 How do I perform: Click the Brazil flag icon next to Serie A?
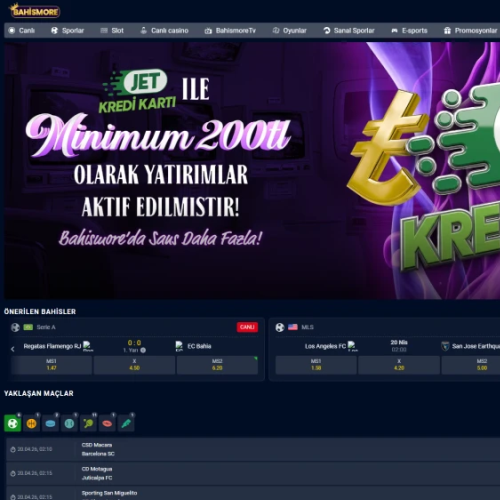pyautogui.click(x=28, y=327)
